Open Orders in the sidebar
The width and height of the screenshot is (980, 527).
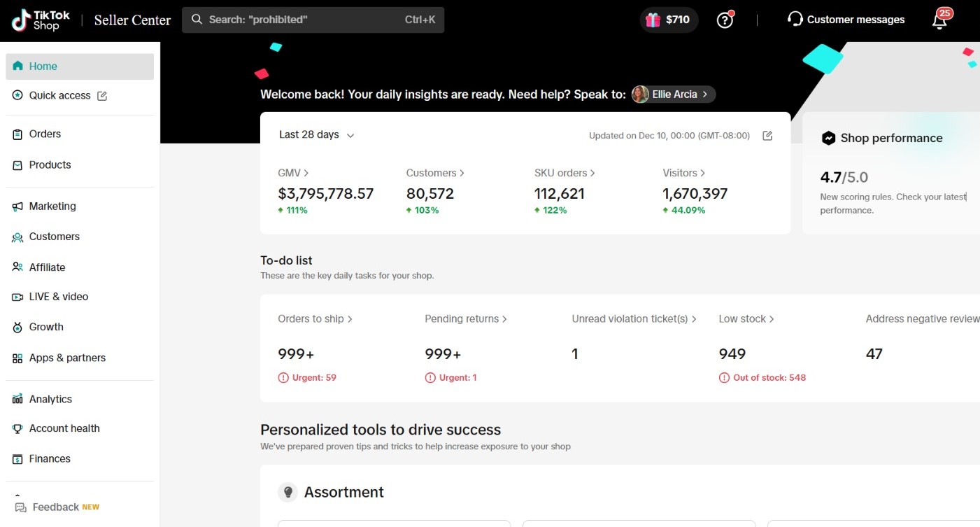pos(45,134)
